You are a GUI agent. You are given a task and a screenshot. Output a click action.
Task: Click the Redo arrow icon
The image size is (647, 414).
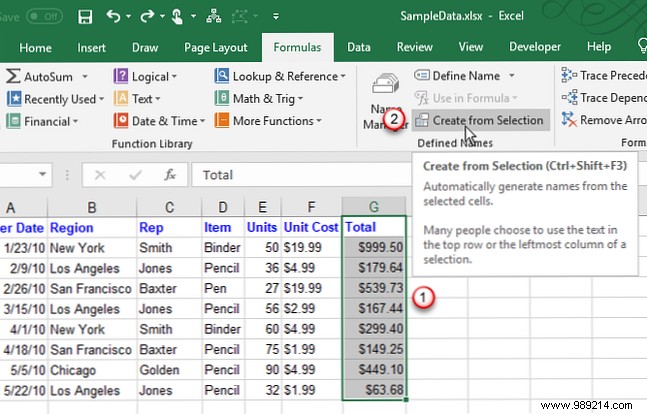(x=147, y=17)
